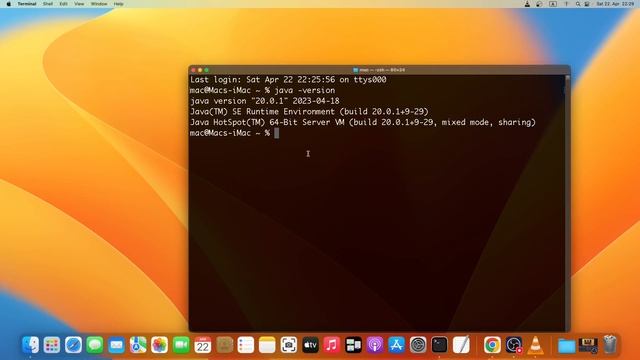
Task: Click the "Last login" line
Action: pos(288,80)
